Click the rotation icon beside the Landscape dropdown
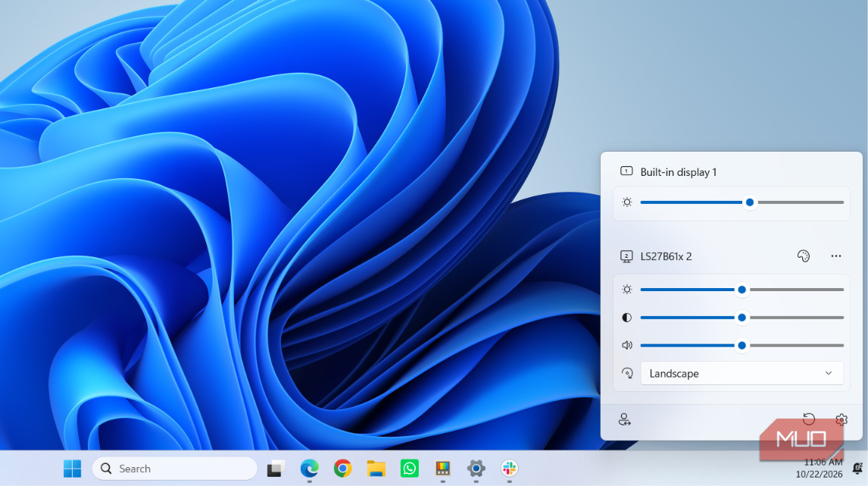868x486 pixels. click(x=626, y=373)
